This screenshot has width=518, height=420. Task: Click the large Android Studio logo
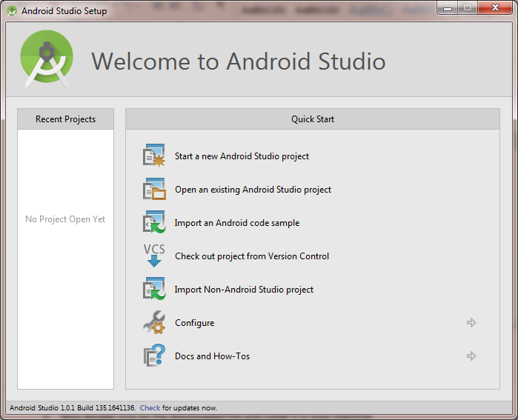tap(47, 59)
